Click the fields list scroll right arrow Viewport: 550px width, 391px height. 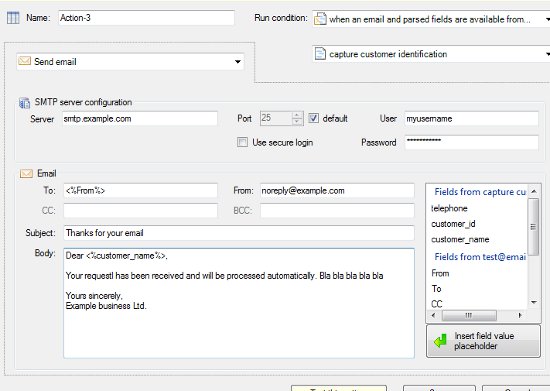pos(520,315)
